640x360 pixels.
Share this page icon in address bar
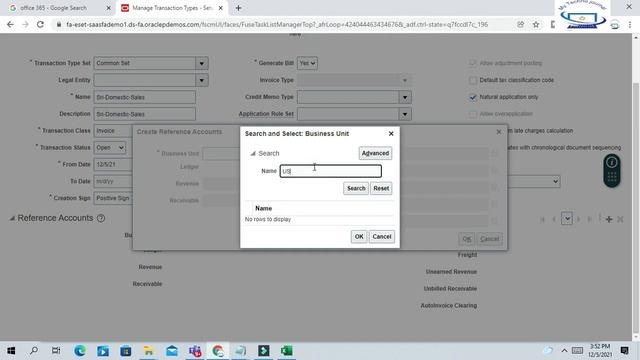tap(520, 24)
